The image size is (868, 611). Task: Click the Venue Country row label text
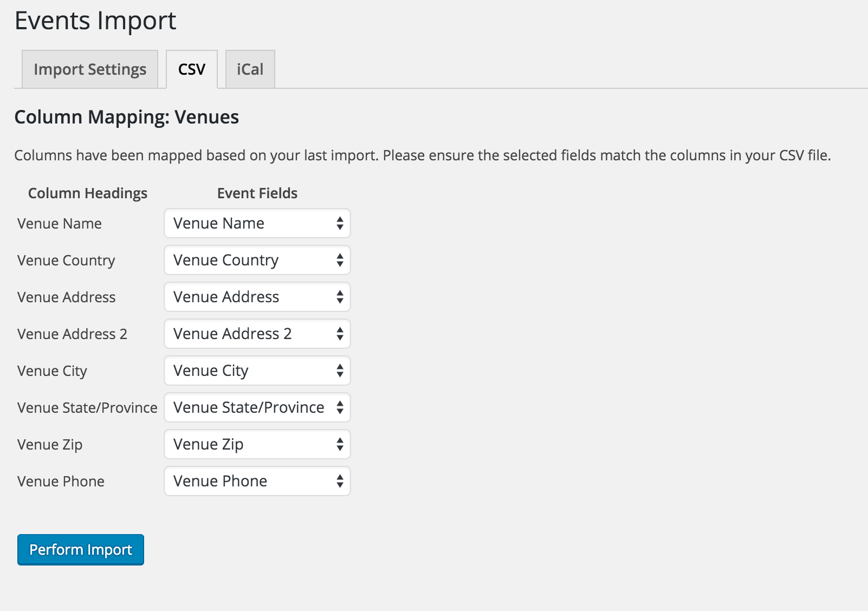(66, 261)
